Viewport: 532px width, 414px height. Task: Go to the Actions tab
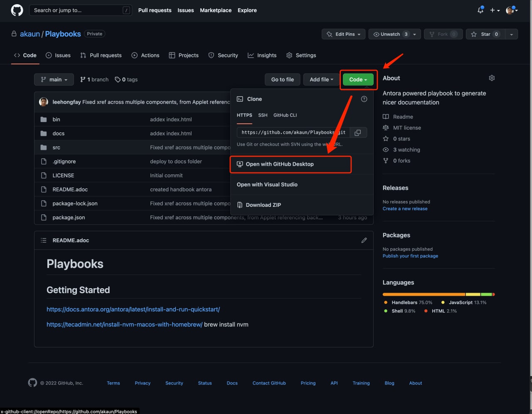145,55
